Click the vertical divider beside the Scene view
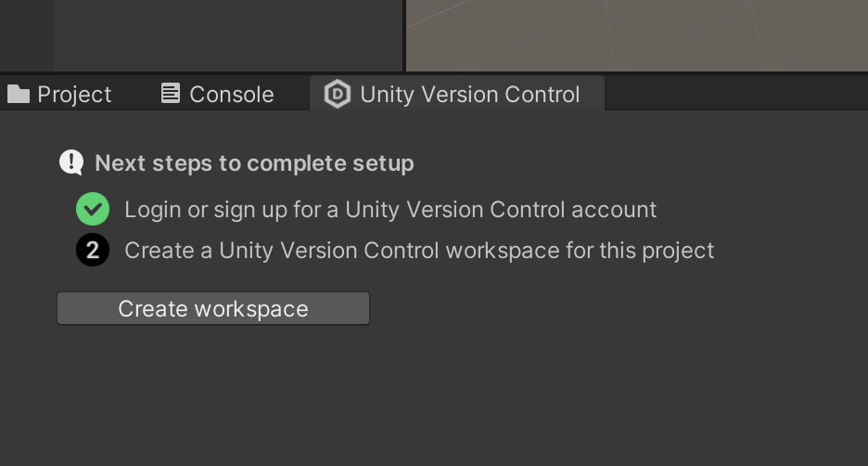The height and width of the screenshot is (466, 868). 405,33
